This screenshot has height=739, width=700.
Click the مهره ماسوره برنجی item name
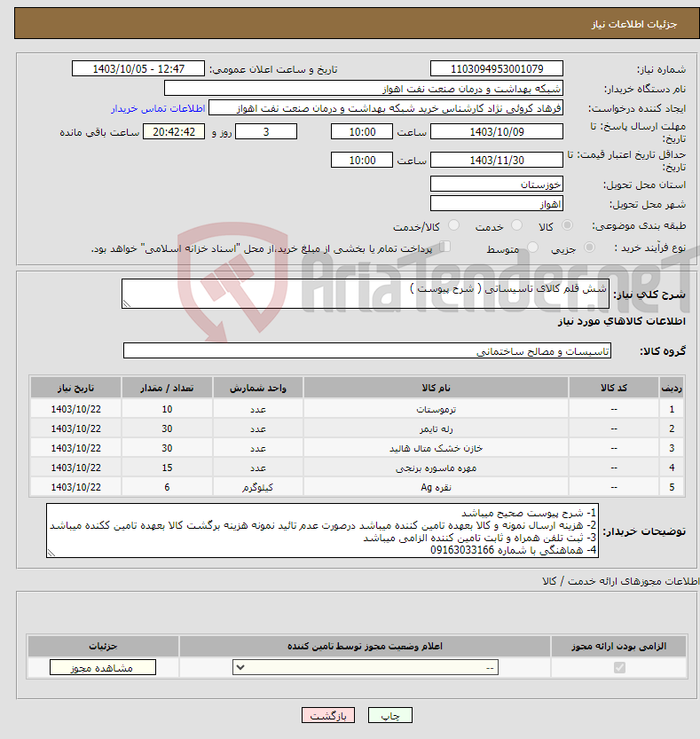436,468
